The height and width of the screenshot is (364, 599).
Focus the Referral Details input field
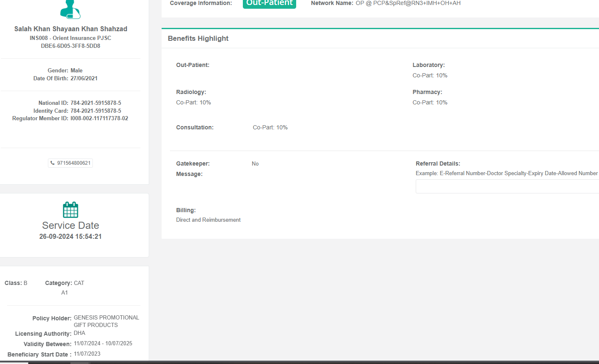point(507,186)
